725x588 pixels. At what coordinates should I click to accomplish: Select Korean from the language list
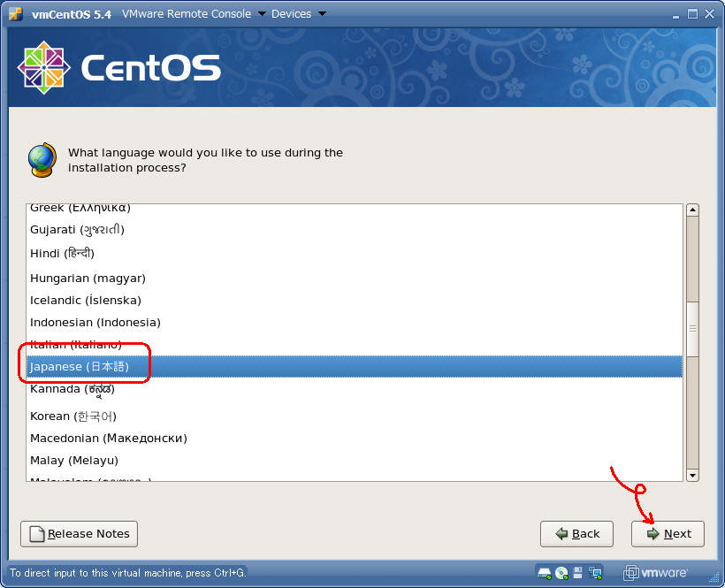(x=73, y=416)
